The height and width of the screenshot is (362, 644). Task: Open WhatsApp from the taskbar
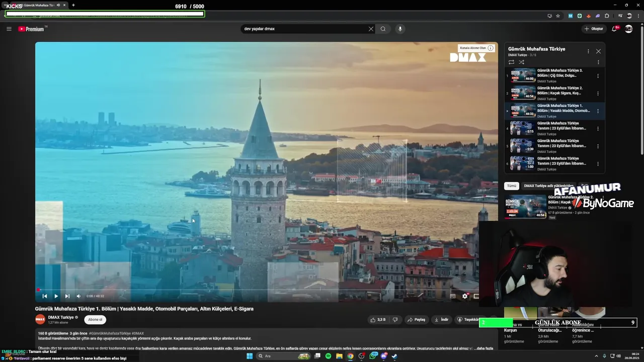pyautogui.click(x=373, y=356)
